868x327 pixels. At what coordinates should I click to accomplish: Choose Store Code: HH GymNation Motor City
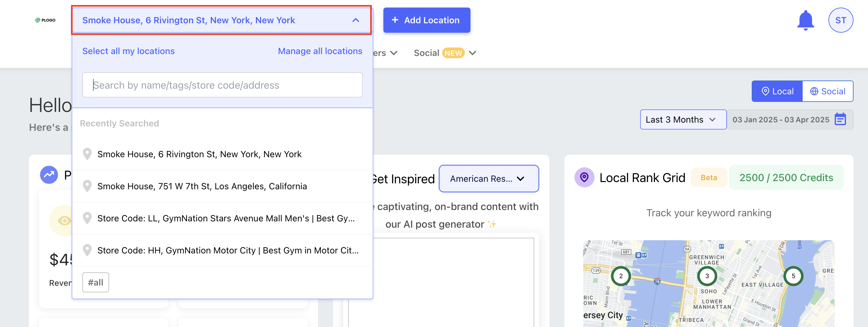click(x=222, y=250)
